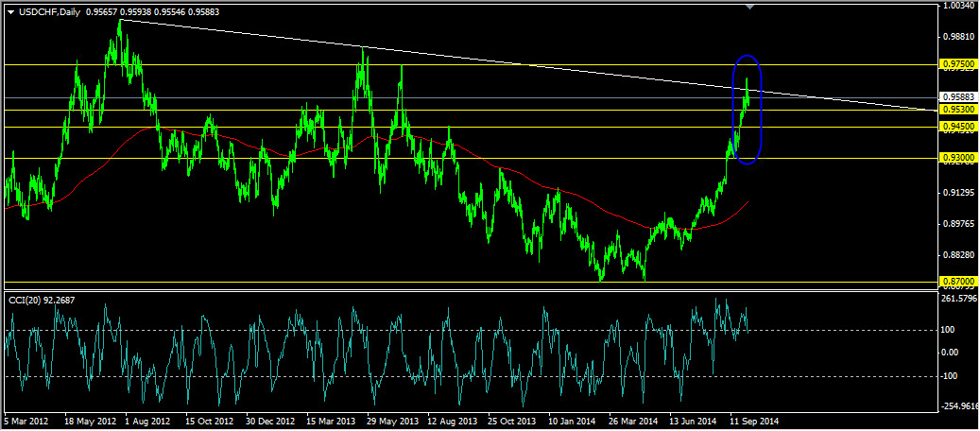
Task: Click the 11 Sep 2014 date label
Action: tap(755, 421)
